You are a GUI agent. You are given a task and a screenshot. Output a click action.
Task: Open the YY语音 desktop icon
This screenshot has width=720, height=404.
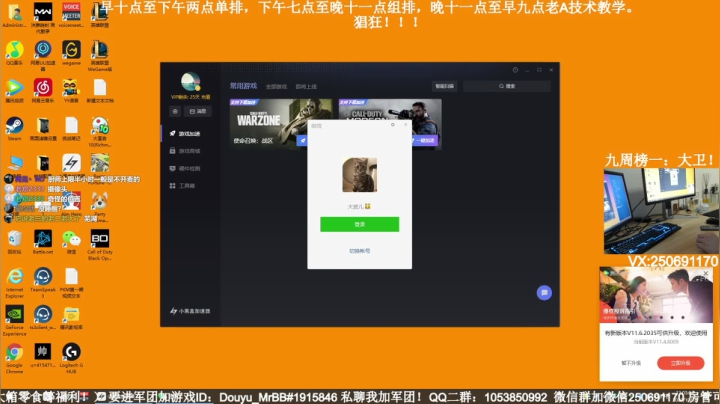(x=71, y=90)
